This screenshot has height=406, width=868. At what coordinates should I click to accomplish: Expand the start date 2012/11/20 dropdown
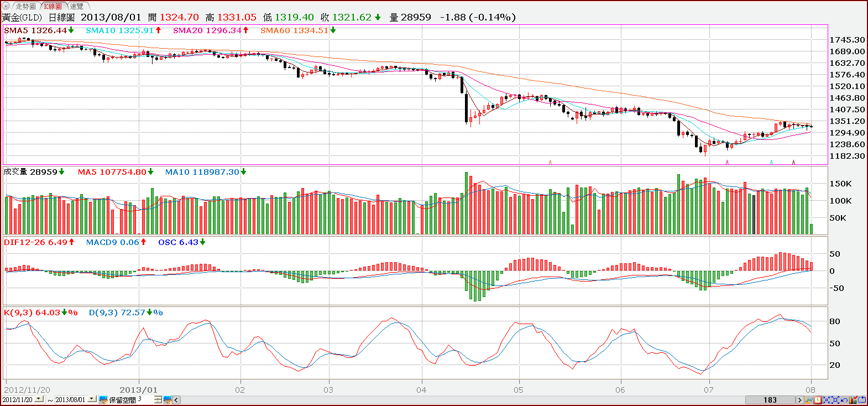tap(39, 399)
